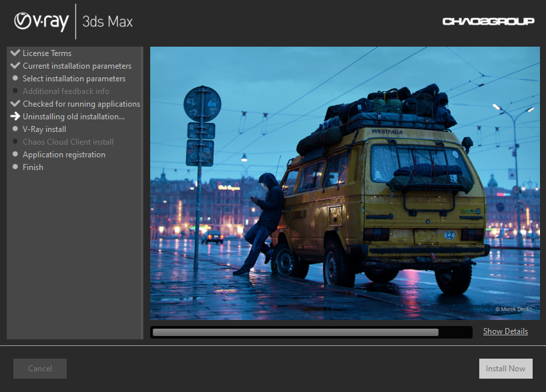Click the Install Now button
Viewport: 546px width, 392px height.
(x=505, y=368)
